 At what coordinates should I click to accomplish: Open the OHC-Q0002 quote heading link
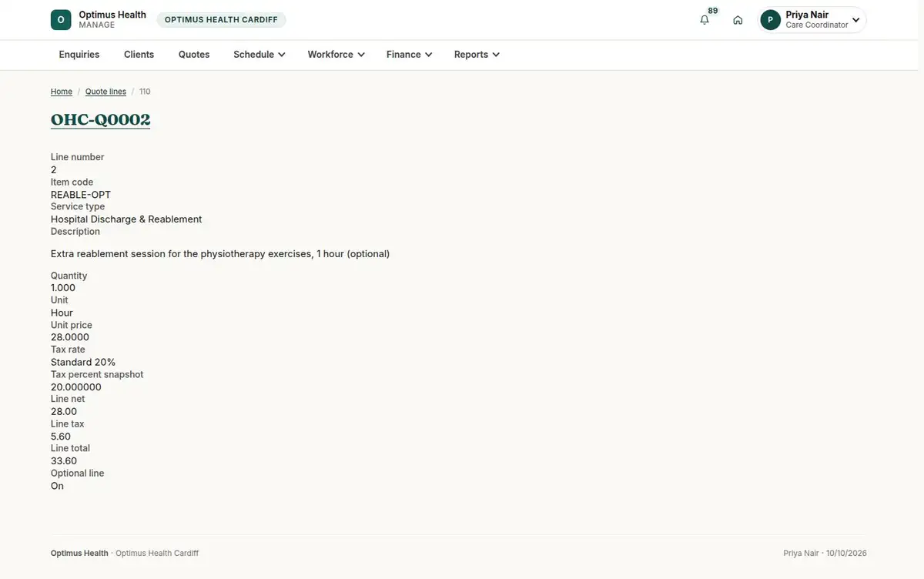tap(101, 119)
